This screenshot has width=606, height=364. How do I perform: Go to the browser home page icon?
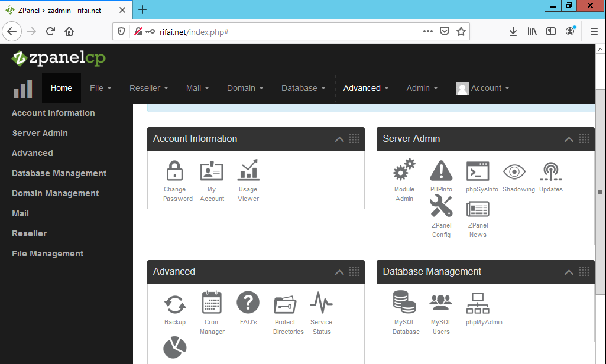(69, 31)
